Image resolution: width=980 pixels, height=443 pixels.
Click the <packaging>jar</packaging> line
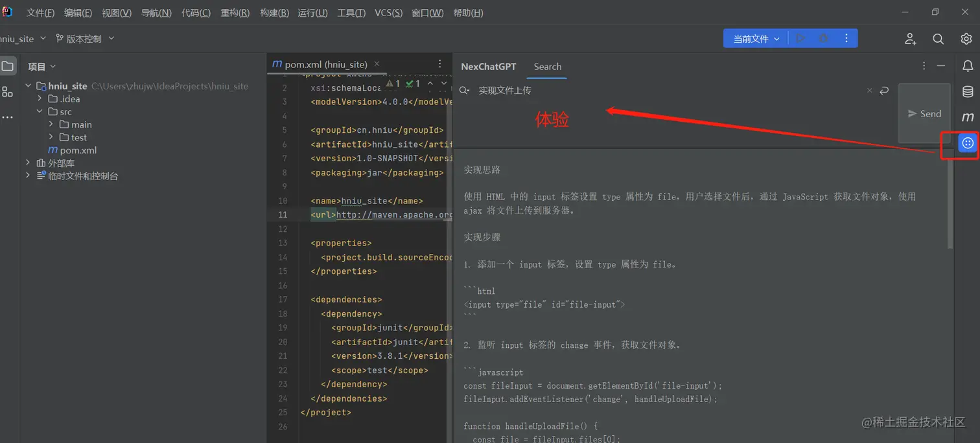click(377, 173)
